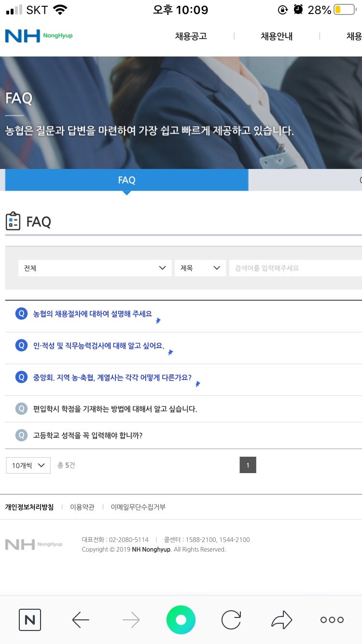Image resolution: width=362 pixels, height=644 pixels.
Task: Reload the page with the refresh icon
Action: tap(231, 620)
